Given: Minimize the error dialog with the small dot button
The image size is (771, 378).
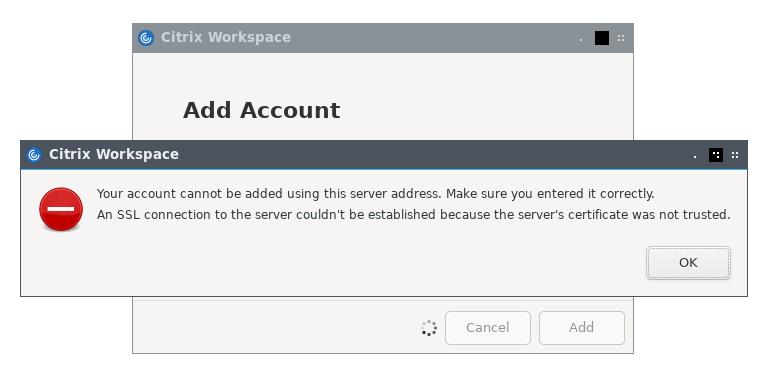Looking at the screenshot, I should point(695,157).
